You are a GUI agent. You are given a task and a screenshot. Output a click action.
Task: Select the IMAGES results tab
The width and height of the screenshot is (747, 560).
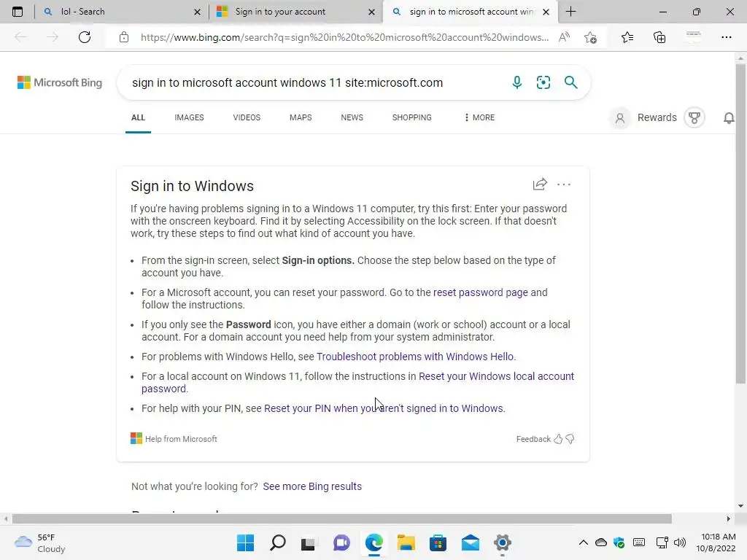coord(189,117)
